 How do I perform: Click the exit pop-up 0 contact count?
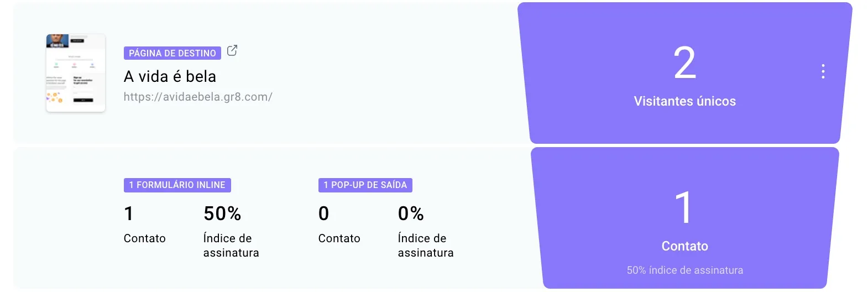pos(323,213)
